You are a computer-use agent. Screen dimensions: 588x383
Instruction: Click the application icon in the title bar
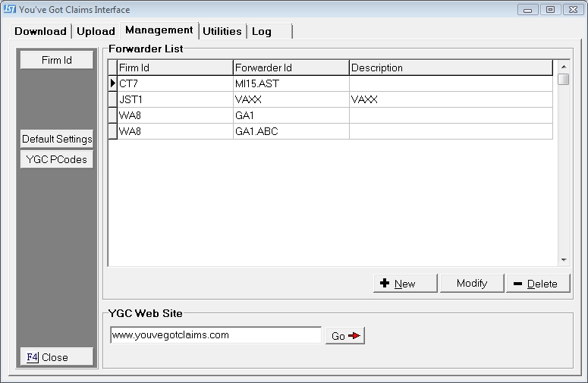click(10, 10)
